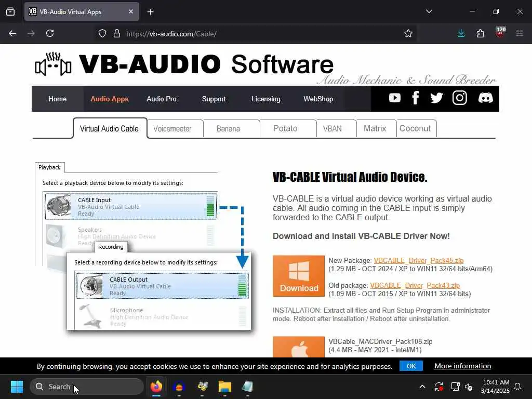Open the More information cookie link
Viewport: 532px width, 399px height.
coord(463,366)
